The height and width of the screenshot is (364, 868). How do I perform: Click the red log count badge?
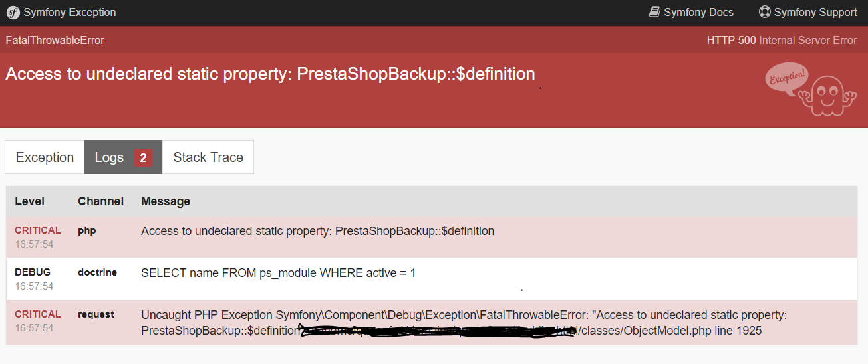(143, 158)
